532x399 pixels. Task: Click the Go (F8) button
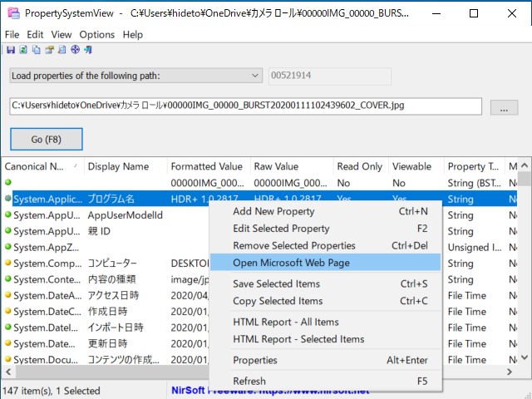click(x=47, y=139)
